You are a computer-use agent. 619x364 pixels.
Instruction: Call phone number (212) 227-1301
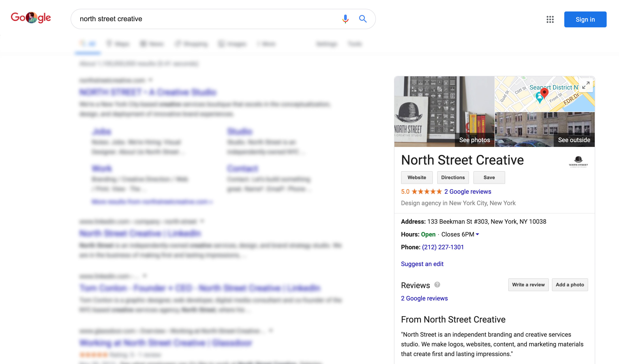point(443,247)
